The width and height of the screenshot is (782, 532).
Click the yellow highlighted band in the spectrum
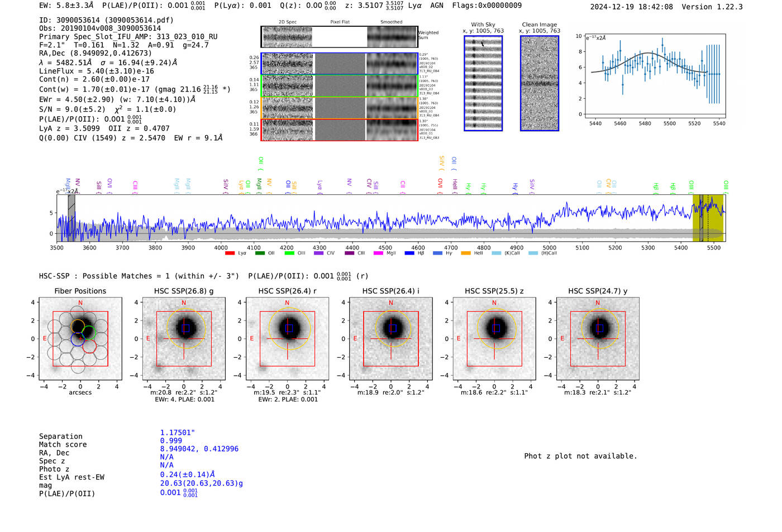(x=708, y=218)
